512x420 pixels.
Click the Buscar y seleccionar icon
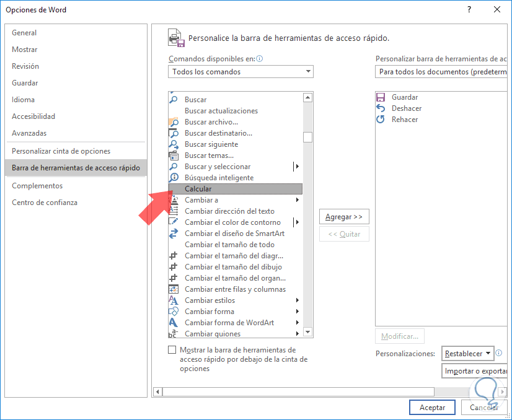point(174,167)
